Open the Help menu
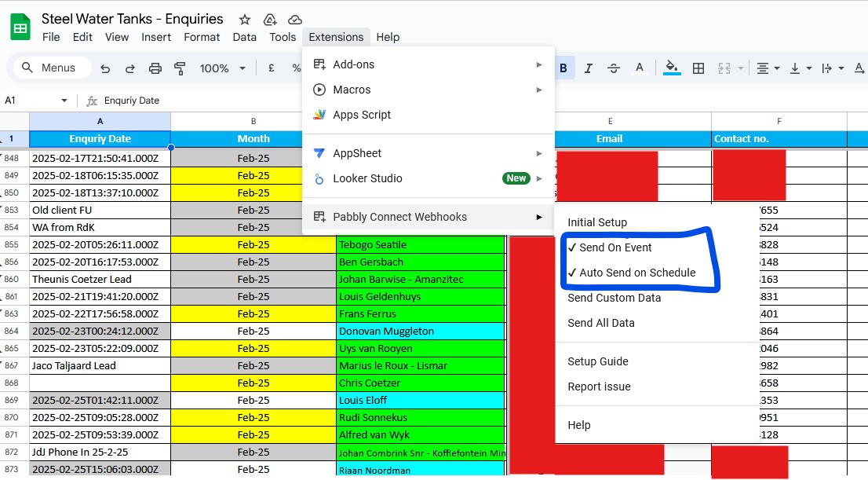The image size is (868, 480). (x=388, y=37)
